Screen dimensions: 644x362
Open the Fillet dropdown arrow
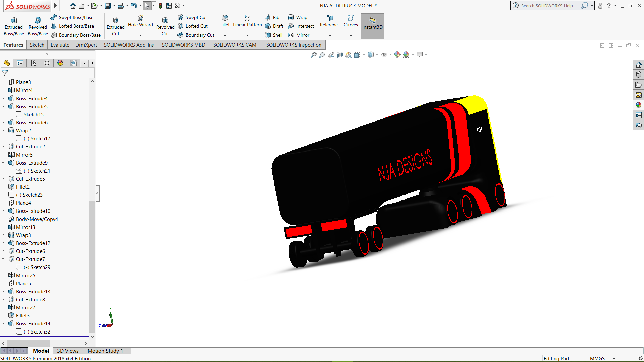(x=225, y=36)
